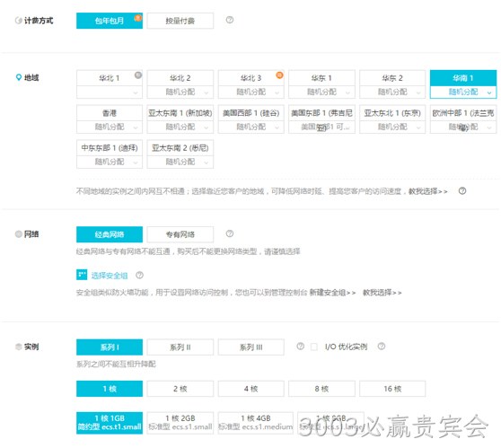Click the security group grid icon
Image resolution: width=501 pixels, height=448 pixels.
pyautogui.click(x=82, y=275)
